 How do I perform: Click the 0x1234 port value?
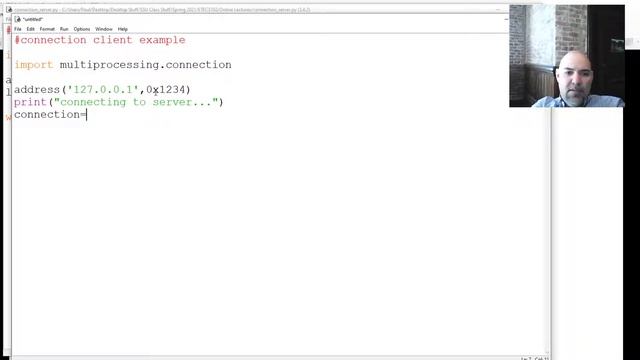tap(166, 89)
